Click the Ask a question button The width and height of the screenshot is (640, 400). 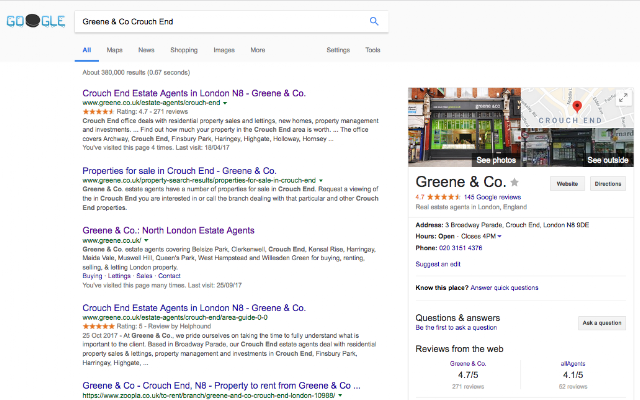[x=602, y=323]
